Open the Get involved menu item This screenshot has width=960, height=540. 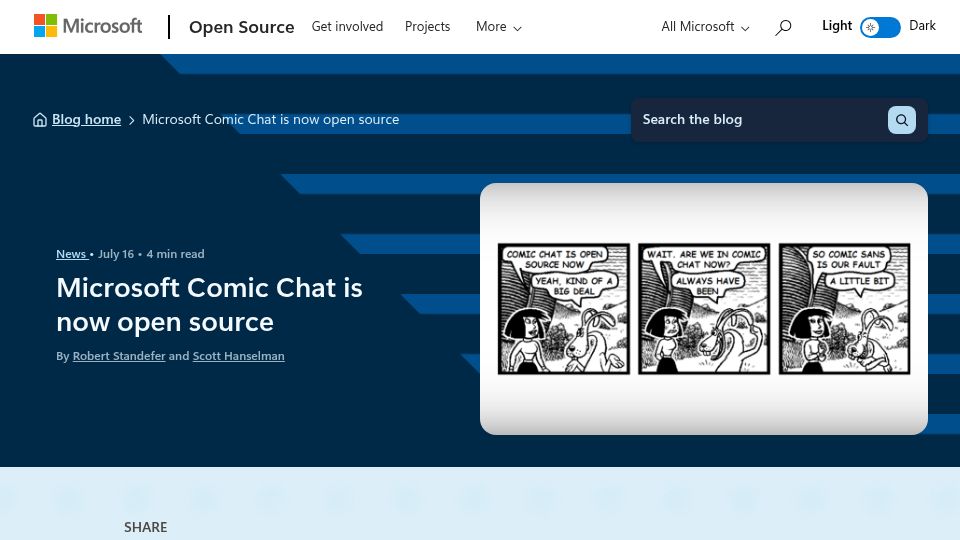(347, 27)
